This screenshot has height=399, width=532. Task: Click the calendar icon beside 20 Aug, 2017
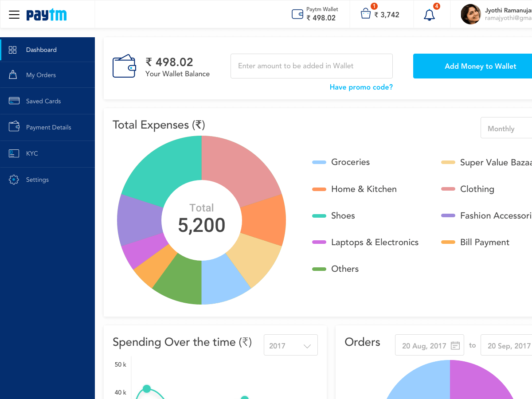point(456,345)
